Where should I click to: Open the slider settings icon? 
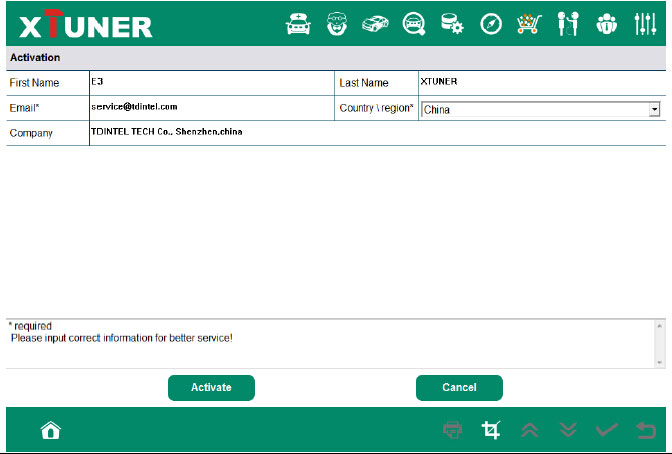point(645,24)
